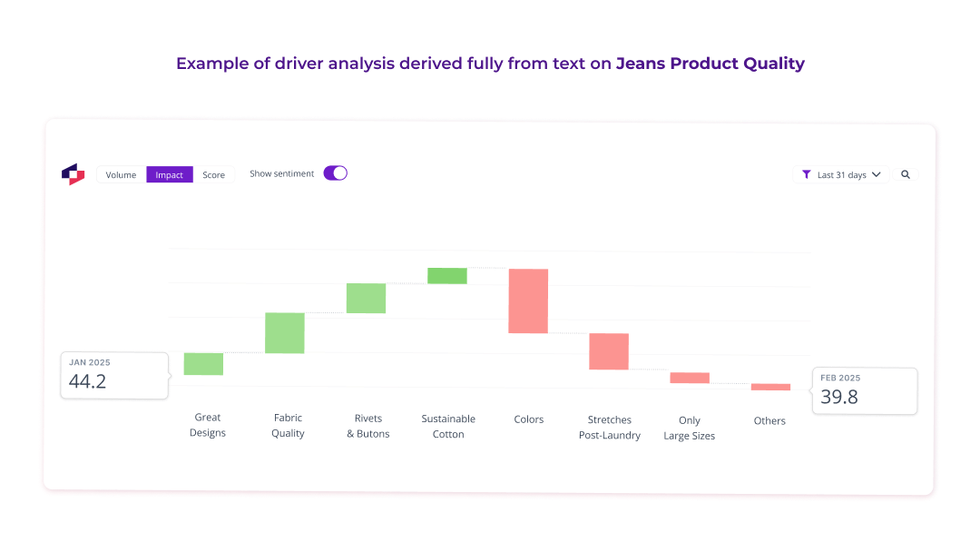Image resolution: width=980 pixels, height=552 pixels.
Task: Select the Only Large Sizes bar
Action: pyautogui.click(x=690, y=377)
